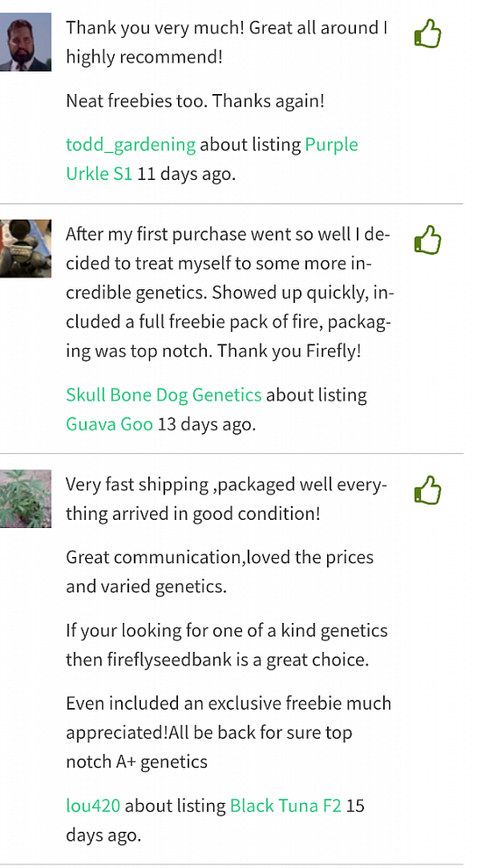
Task: Click thumbs-up icon on lou420's review
Action: (427, 490)
